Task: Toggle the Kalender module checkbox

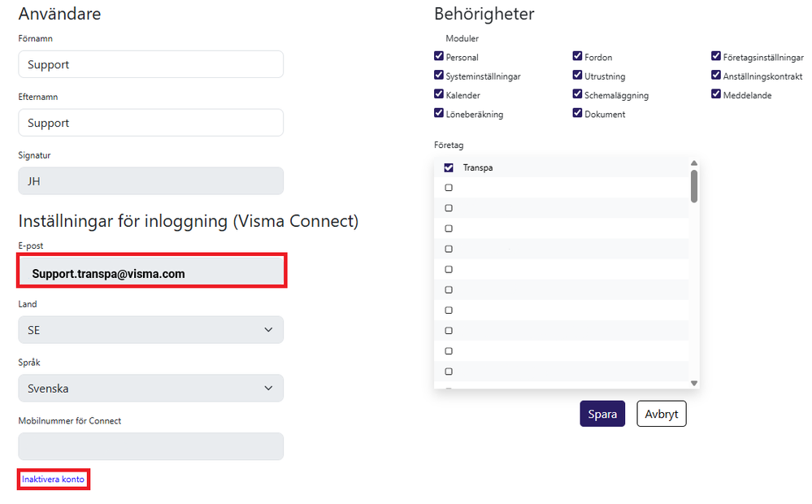Action: 439,94
